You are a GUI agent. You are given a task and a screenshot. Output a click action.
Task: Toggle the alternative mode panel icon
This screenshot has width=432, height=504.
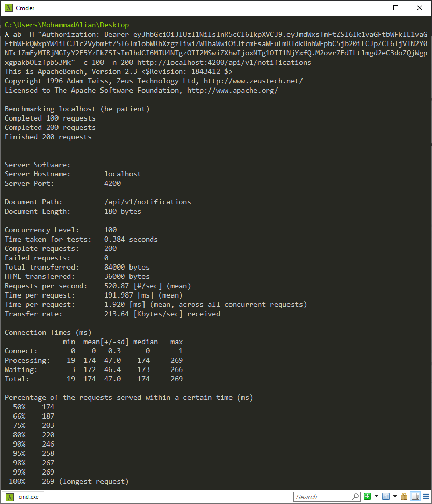click(415, 497)
